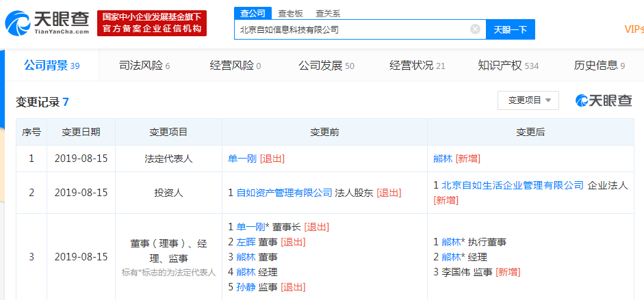This screenshot has width=644, height=300.
Task: Open 单一刚 link in the 法定代表人 row
Action: 242,159
